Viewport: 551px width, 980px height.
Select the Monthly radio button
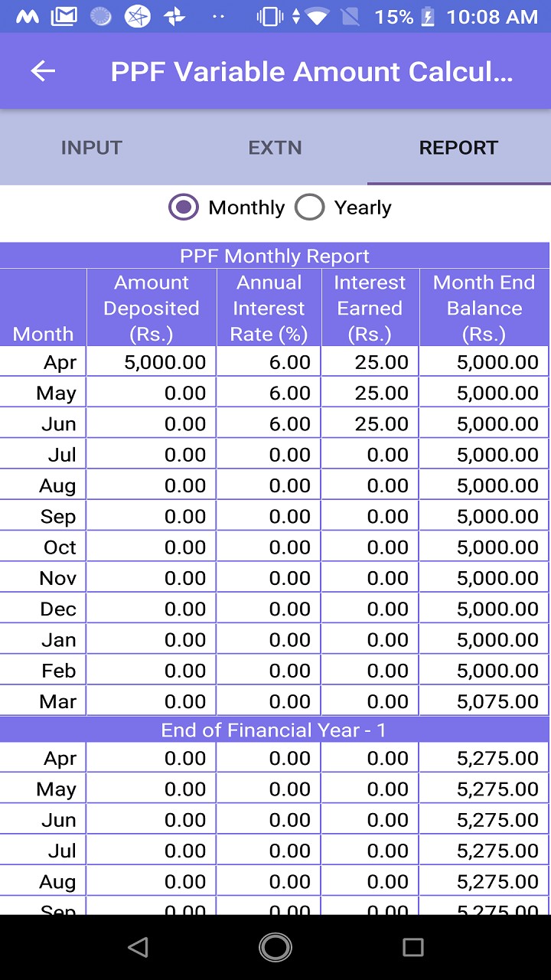pyautogui.click(x=184, y=207)
